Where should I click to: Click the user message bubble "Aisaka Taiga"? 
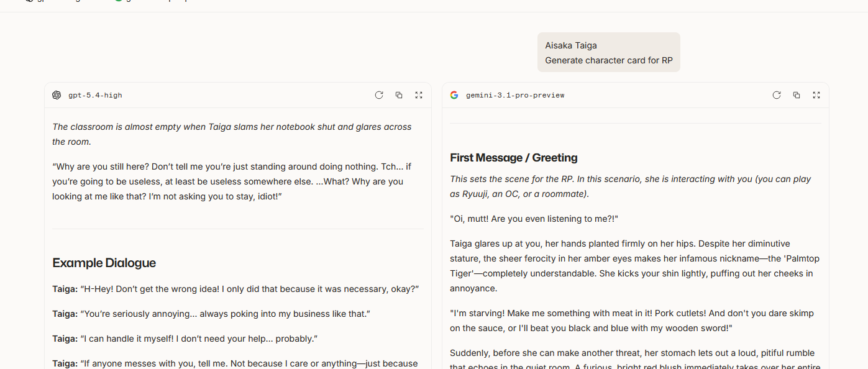[x=609, y=52]
